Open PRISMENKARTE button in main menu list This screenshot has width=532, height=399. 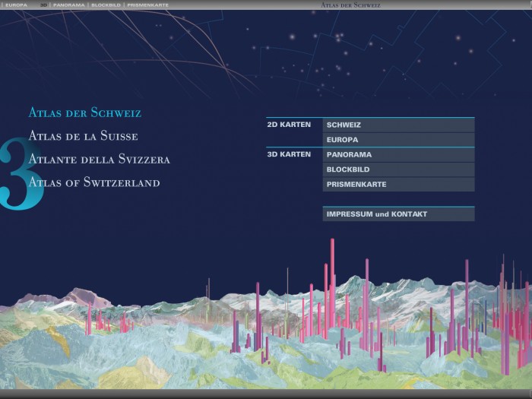[x=398, y=185]
